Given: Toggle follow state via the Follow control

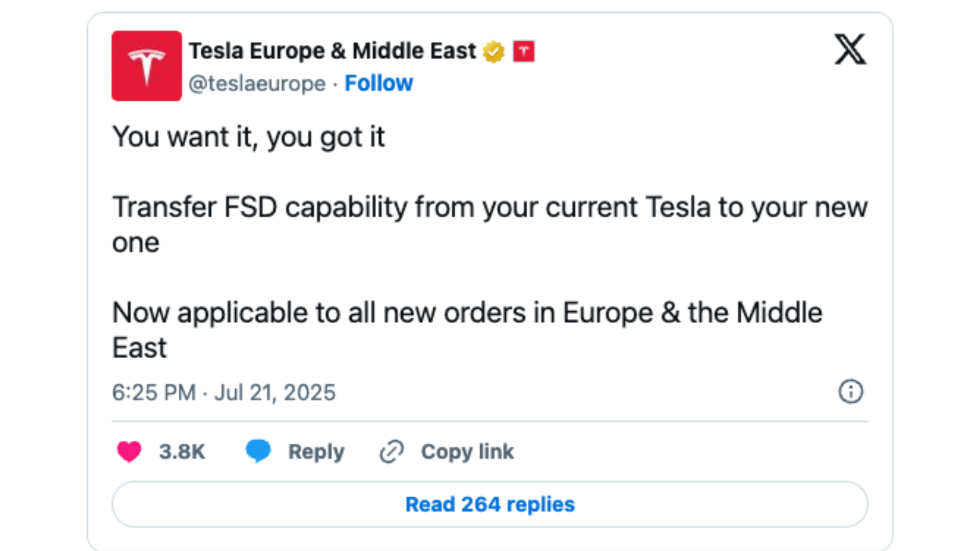Looking at the screenshot, I should (x=378, y=83).
